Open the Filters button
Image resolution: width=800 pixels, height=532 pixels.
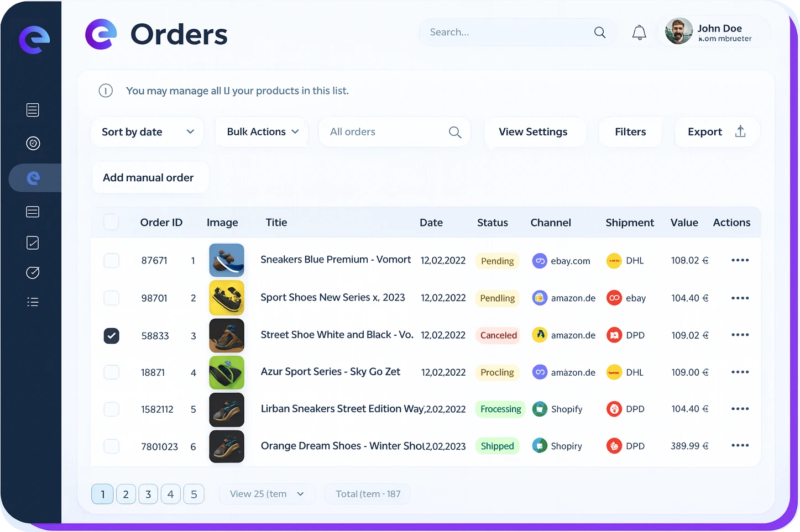(630, 132)
